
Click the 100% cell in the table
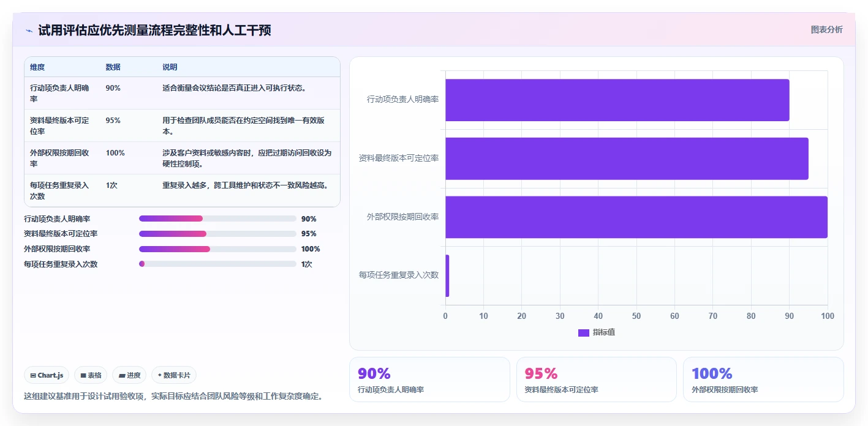[115, 153]
